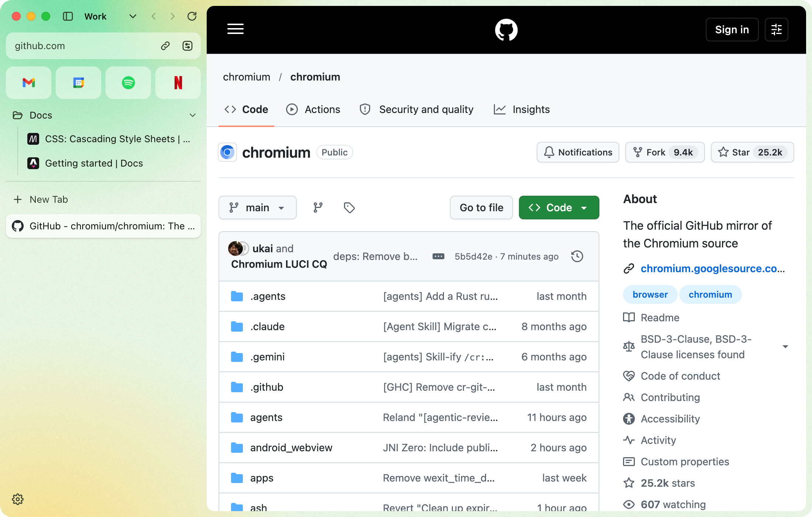
Task: Open the .claude folder
Action: point(267,326)
